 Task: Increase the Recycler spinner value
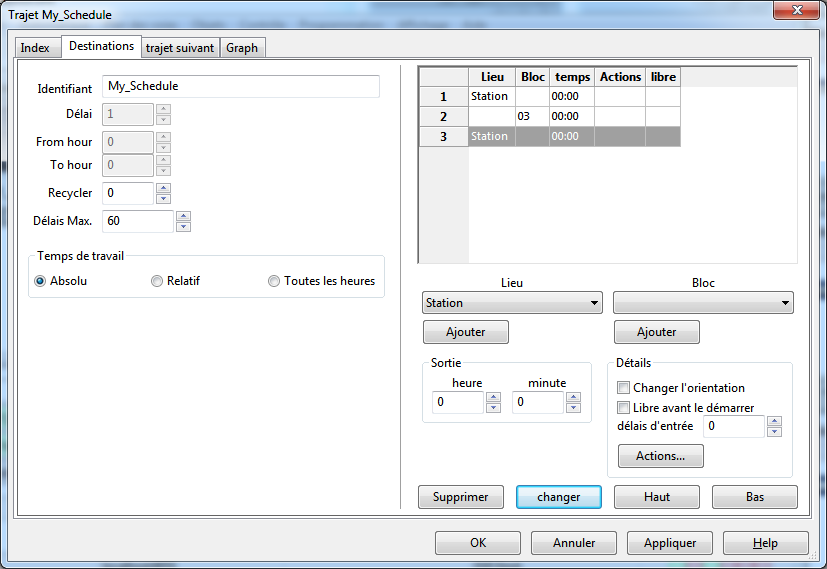[164, 188]
